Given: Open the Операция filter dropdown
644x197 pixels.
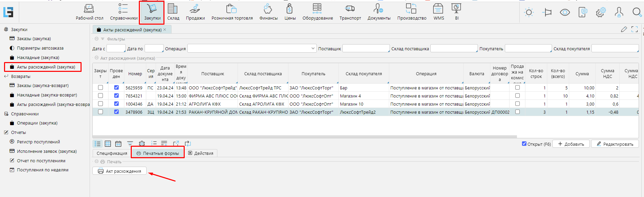Looking at the screenshot, I should tap(313, 49).
